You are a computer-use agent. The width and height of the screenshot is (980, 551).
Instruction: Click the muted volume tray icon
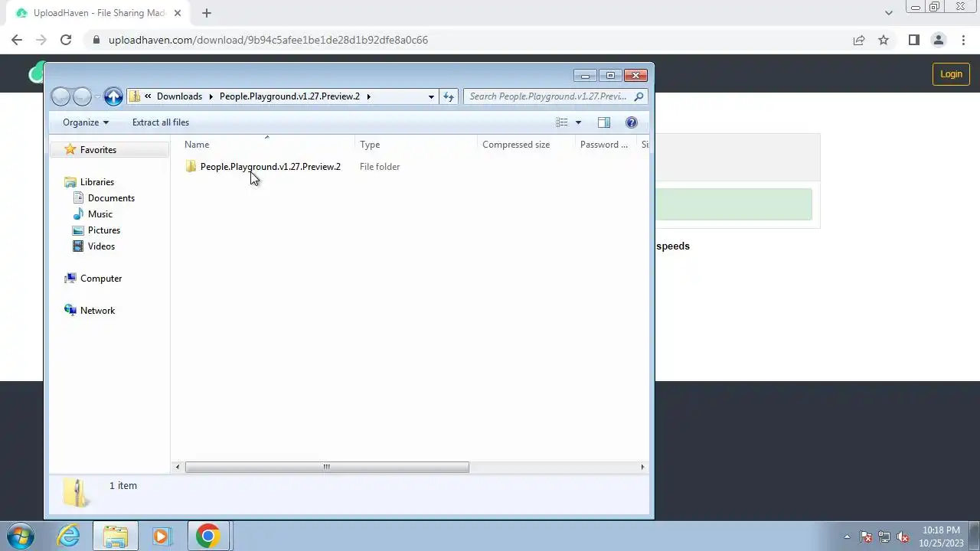(903, 536)
